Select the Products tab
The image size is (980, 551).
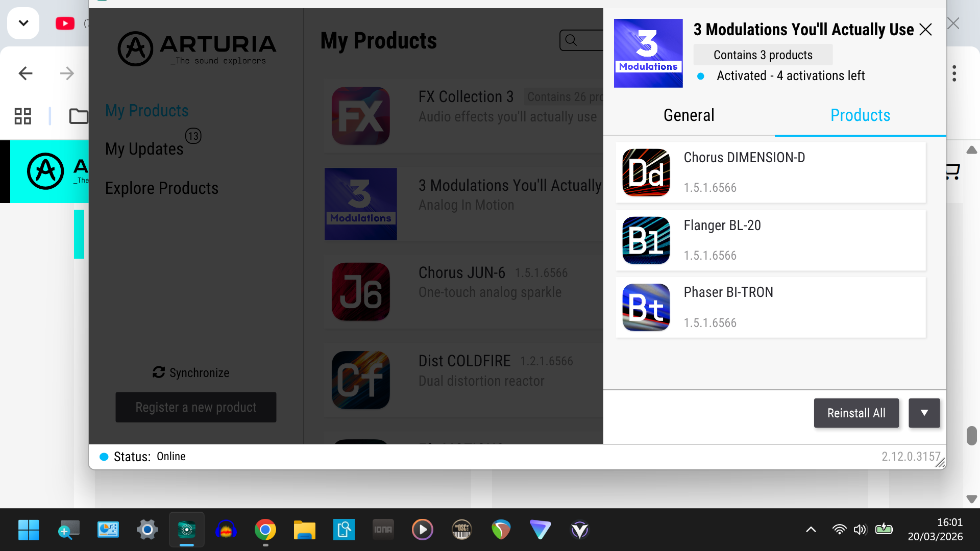tap(860, 115)
